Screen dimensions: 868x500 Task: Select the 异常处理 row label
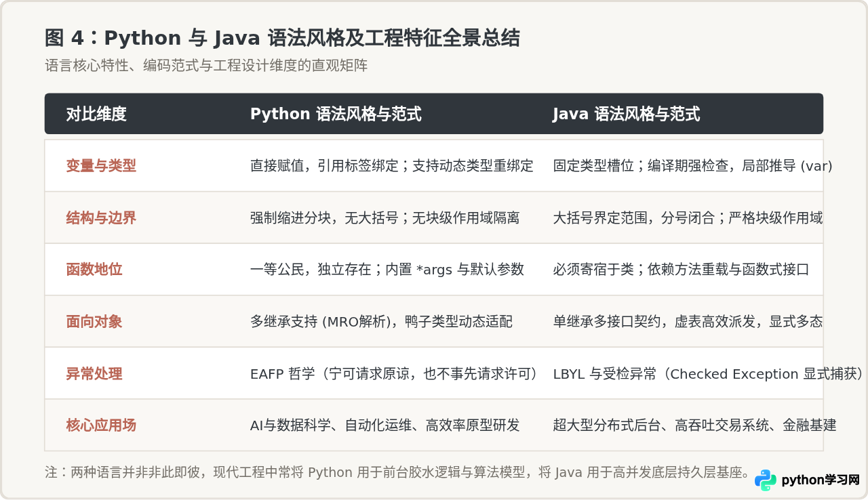[x=94, y=373]
